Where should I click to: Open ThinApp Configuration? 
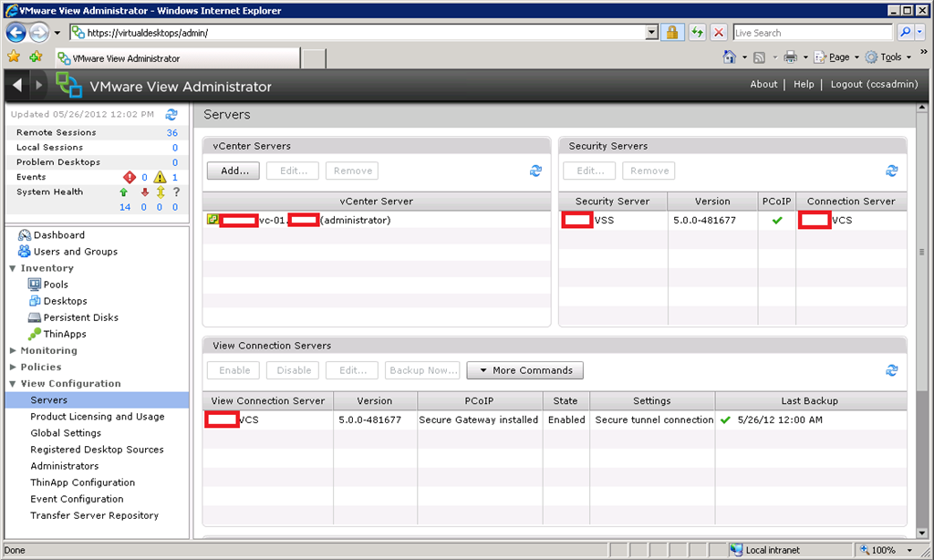pos(83,482)
